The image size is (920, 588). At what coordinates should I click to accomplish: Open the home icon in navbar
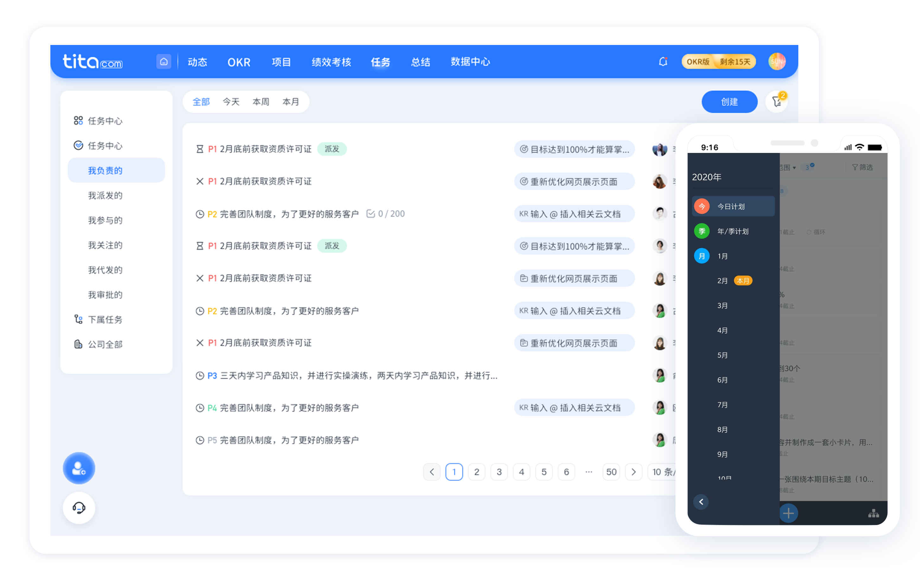pyautogui.click(x=163, y=61)
